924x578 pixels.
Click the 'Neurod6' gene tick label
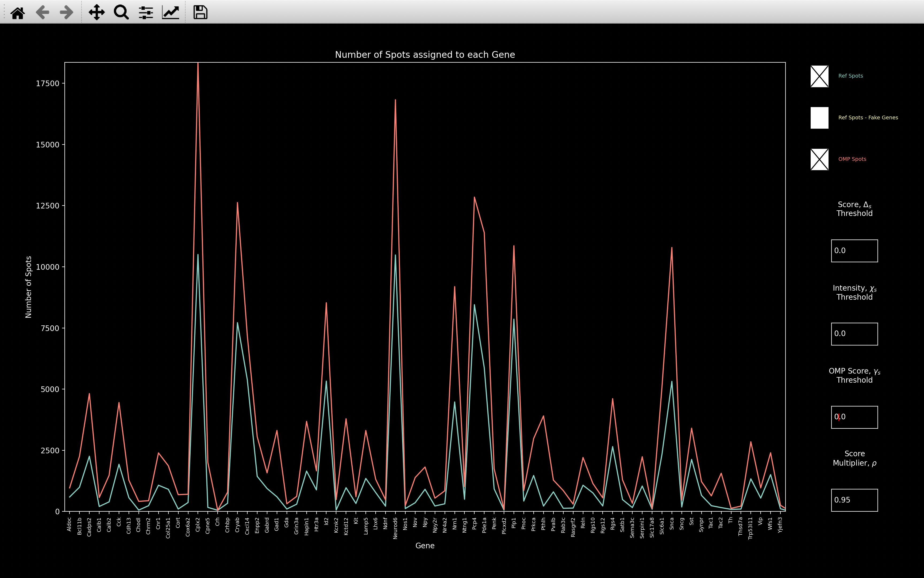[395, 528]
